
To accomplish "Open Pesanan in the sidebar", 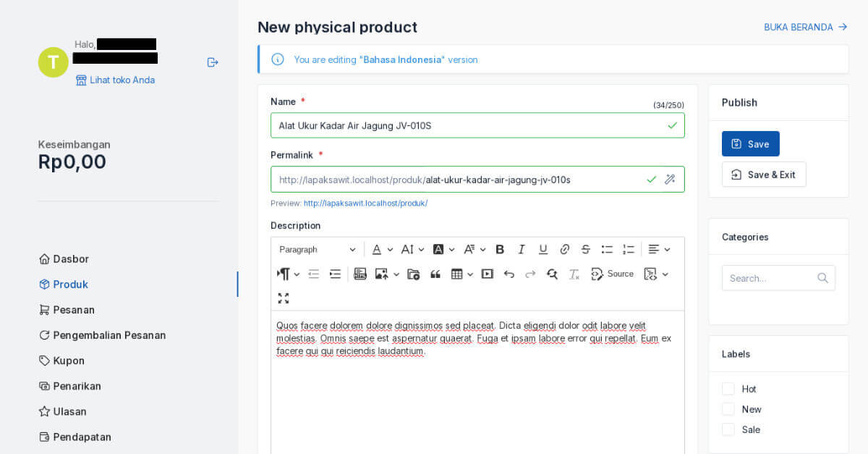I will [x=74, y=310].
